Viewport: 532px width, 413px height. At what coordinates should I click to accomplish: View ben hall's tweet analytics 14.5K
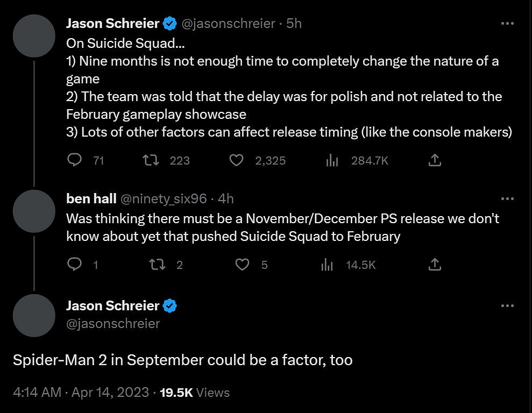327,264
